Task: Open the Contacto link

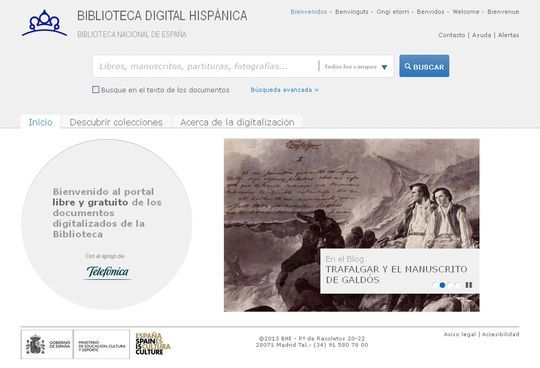Action: click(451, 35)
